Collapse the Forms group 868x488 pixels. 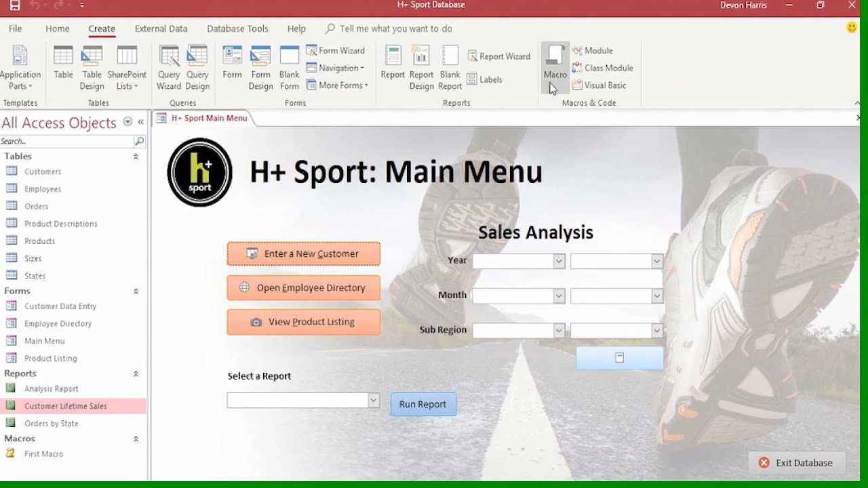click(136, 291)
